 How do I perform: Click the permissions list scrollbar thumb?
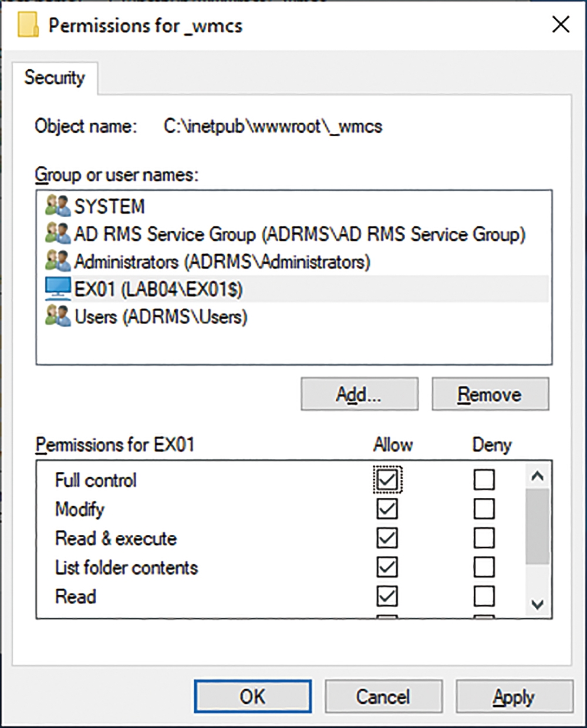(538, 527)
